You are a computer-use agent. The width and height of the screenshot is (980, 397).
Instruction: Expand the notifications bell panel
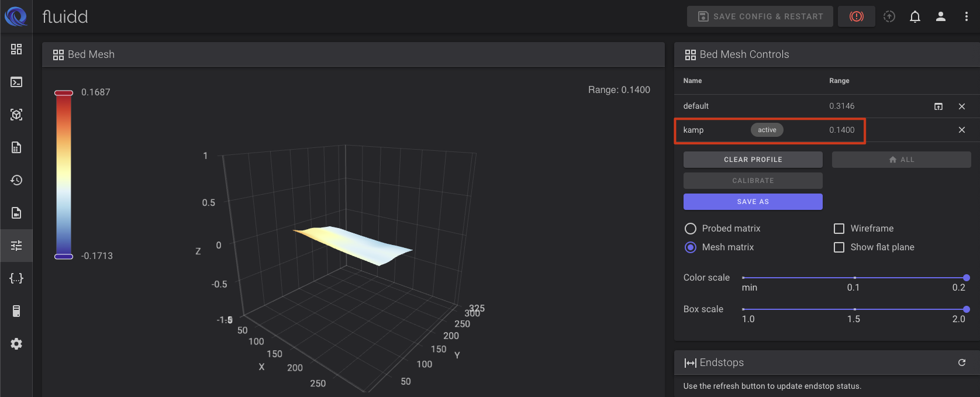[915, 16]
